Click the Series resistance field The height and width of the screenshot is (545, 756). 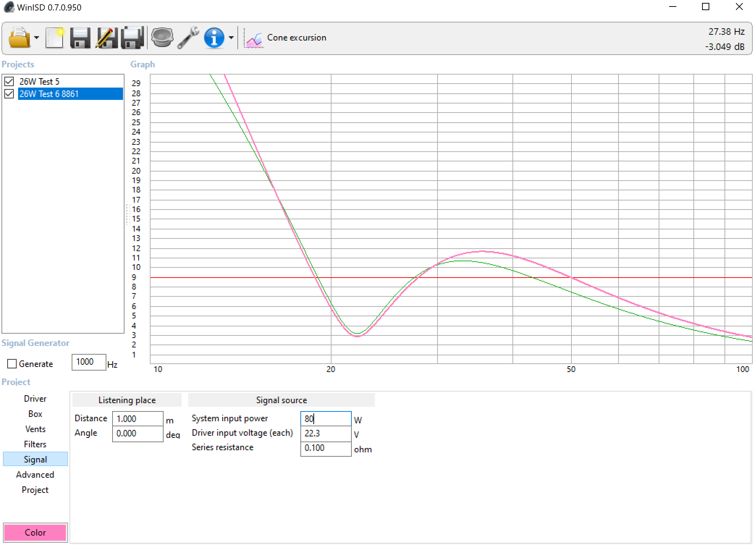pos(326,448)
